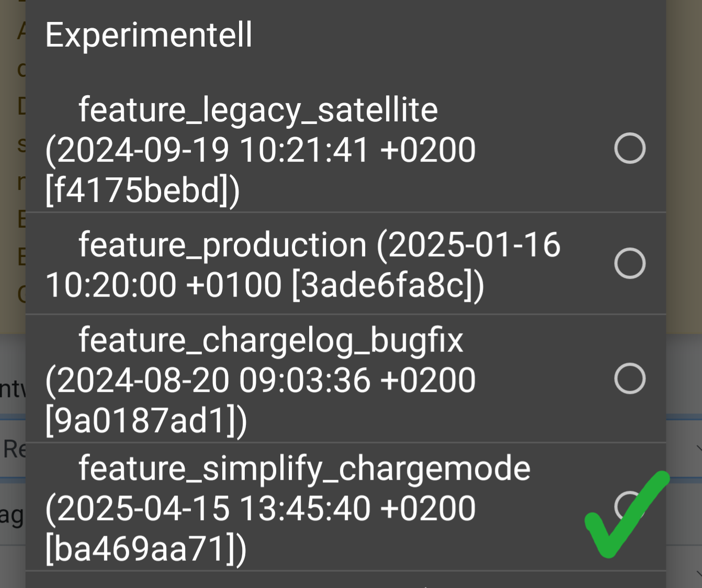The height and width of the screenshot is (588, 702).
Task: Click the dimmed 'Re' field behind the dialog
Action: pos(13,448)
